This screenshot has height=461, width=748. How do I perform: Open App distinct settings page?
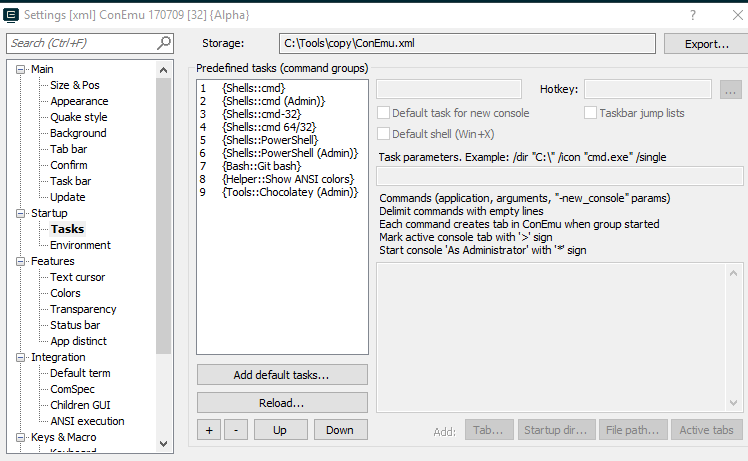click(79, 341)
